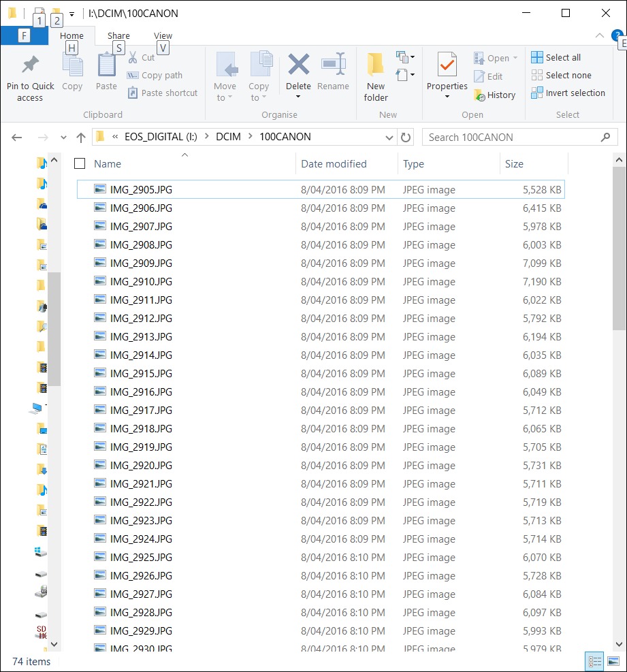Click the file list vertical scrollbar thumb

coord(619,249)
